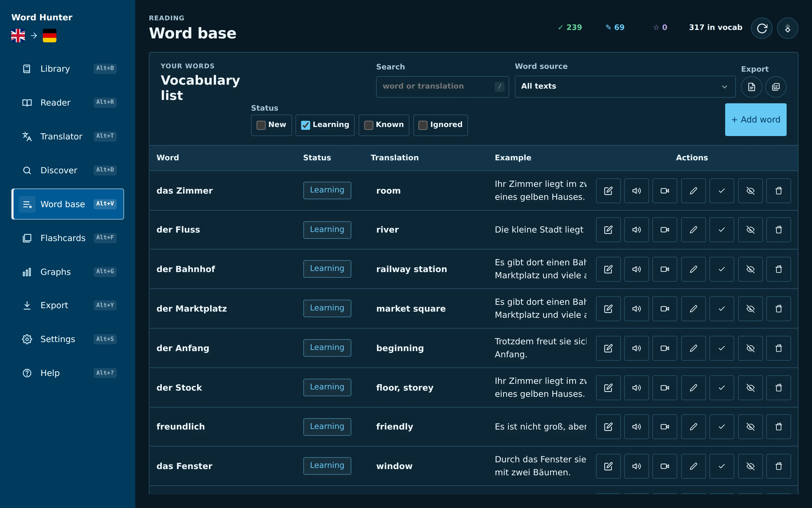The width and height of the screenshot is (812, 508).
Task: Delete the der Stock word
Action: (779, 388)
